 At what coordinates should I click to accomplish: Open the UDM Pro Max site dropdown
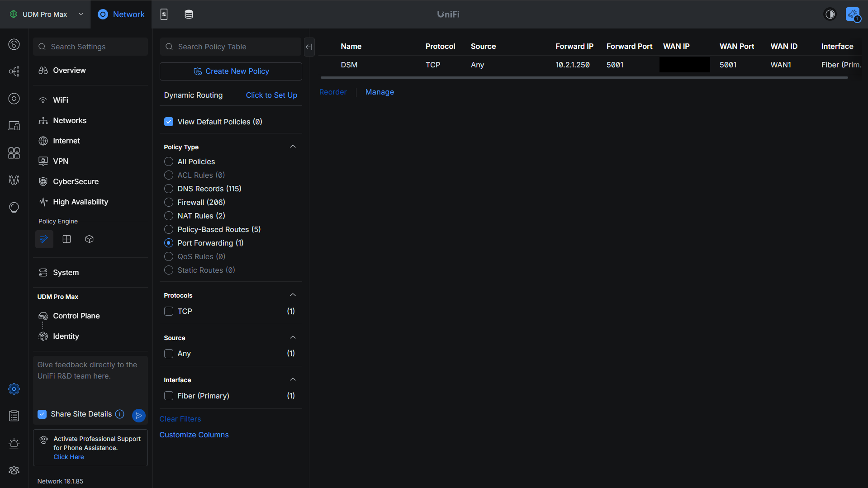coord(45,14)
